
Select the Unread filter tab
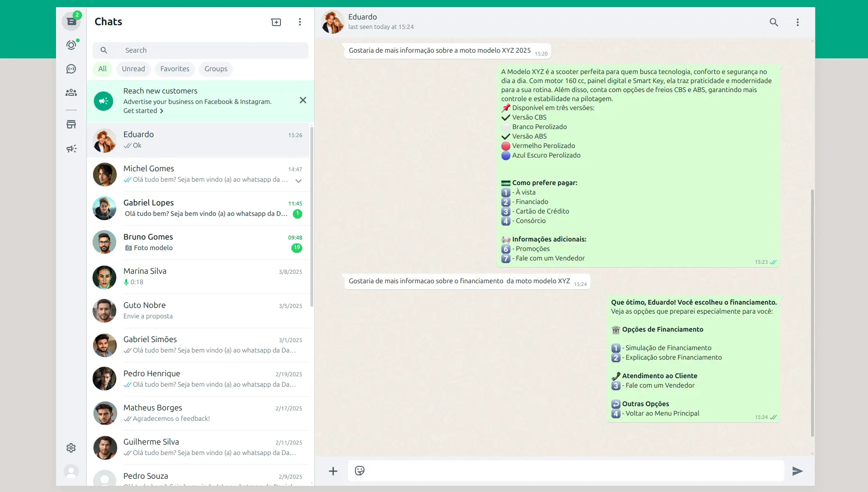click(x=133, y=69)
